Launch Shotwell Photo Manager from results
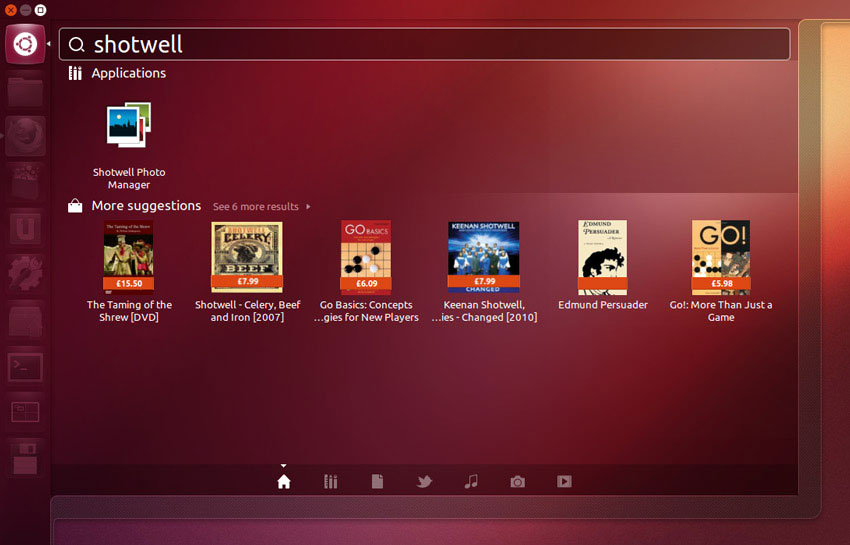This screenshot has width=850, height=545. 128,127
